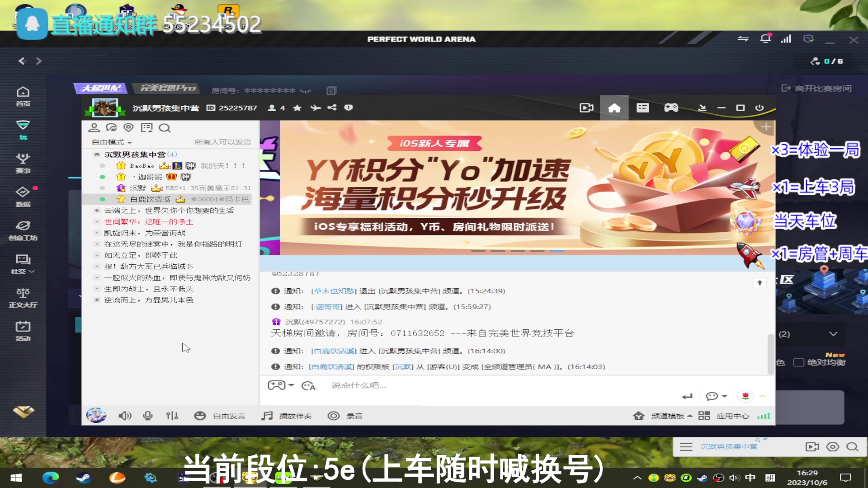Click the add plus button on banner corner
This screenshot has height=488, width=868.
tap(766, 127)
